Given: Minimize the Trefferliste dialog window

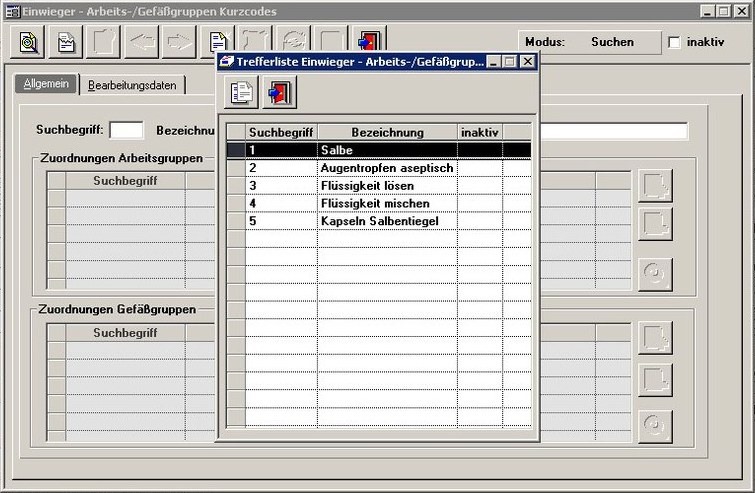Looking at the screenshot, I should point(494,62).
